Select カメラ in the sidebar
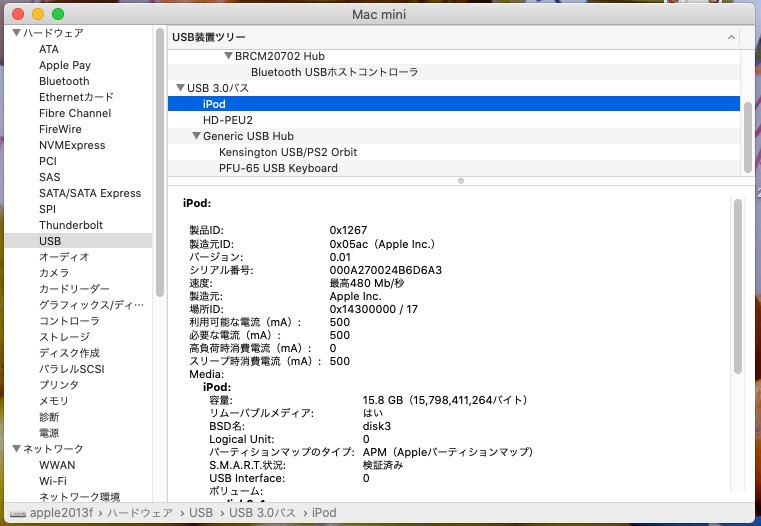The height and width of the screenshot is (526, 761). 54,273
